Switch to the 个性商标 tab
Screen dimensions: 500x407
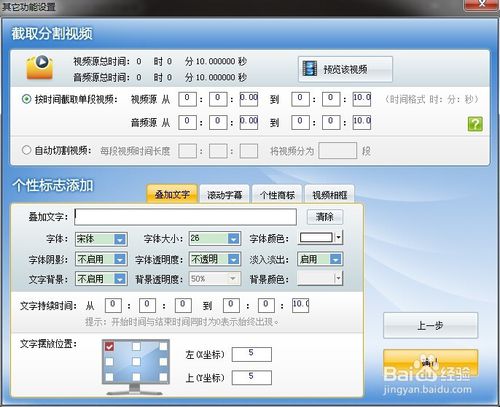click(x=277, y=195)
